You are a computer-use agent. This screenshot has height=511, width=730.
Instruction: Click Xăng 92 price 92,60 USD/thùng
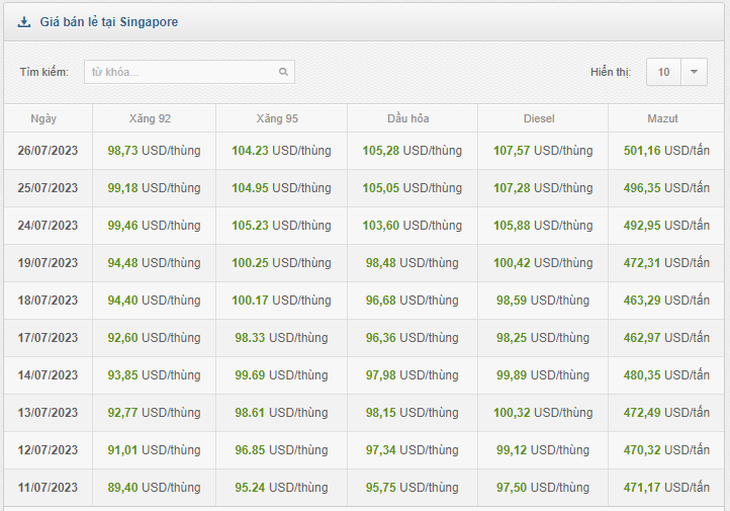[154, 338]
